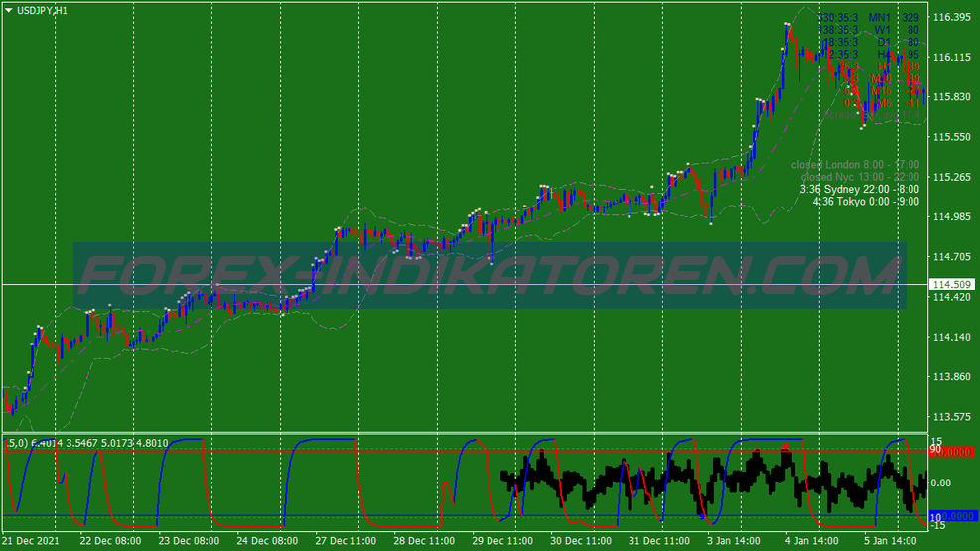Select the 115.550 price axis label
Image resolution: width=980 pixels, height=551 pixels.
(952, 137)
